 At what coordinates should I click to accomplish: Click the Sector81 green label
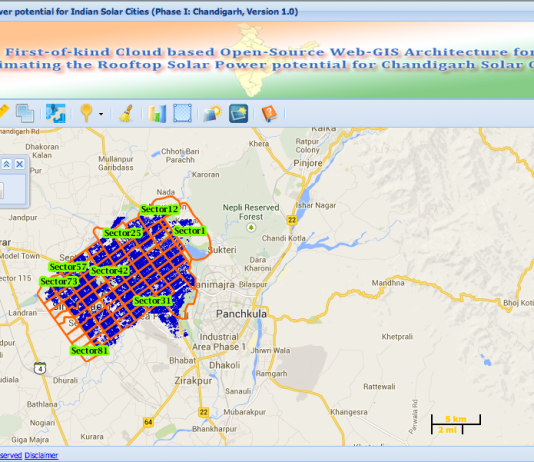(89, 350)
